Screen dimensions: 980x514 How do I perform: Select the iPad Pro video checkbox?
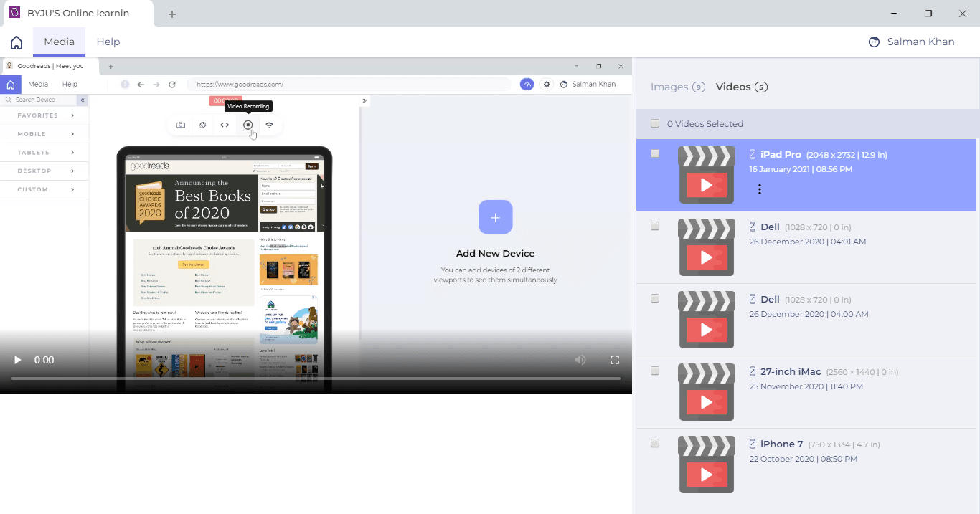[655, 153]
